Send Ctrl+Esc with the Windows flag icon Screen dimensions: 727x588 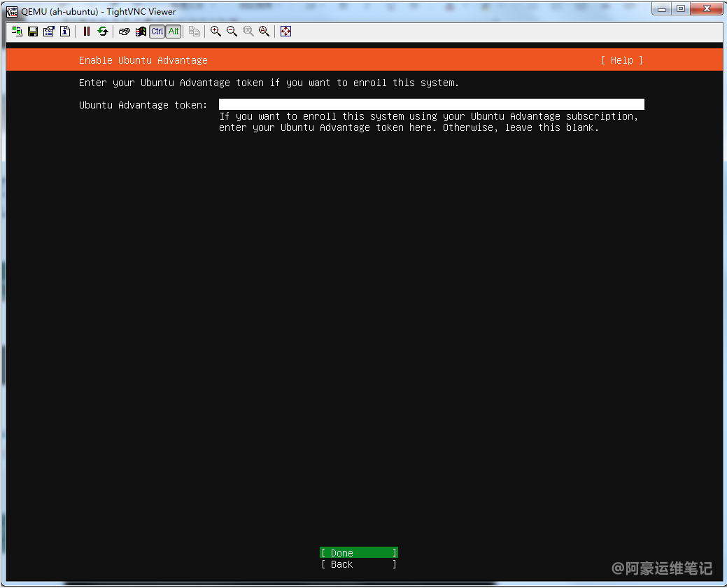pos(141,31)
